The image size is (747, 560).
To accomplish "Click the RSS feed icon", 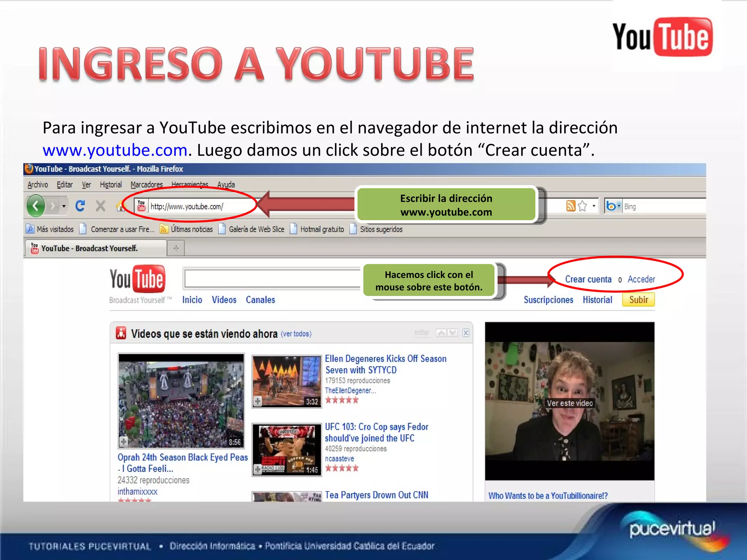I will pyautogui.click(x=571, y=206).
